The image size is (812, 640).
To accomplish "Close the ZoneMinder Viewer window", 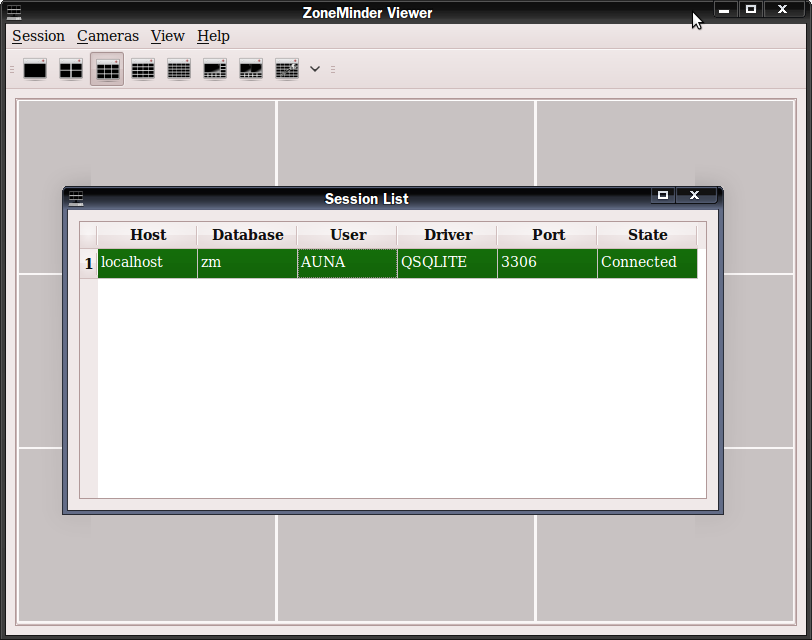I will (x=782, y=9).
